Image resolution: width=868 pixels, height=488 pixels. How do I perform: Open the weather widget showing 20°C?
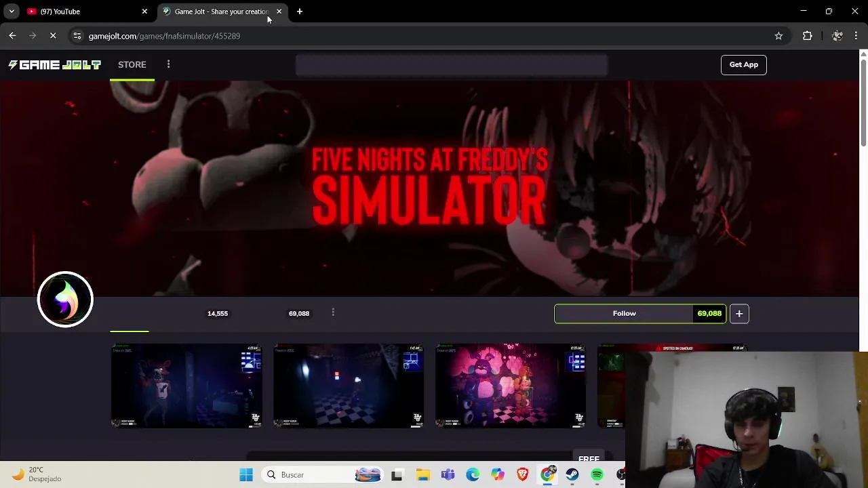37,474
